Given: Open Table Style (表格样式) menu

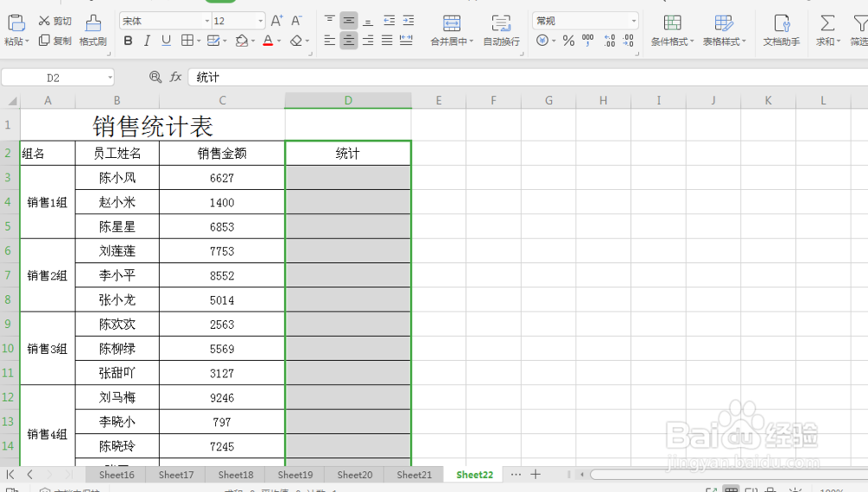Looking at the screenshot, I should tap(724, 30).
